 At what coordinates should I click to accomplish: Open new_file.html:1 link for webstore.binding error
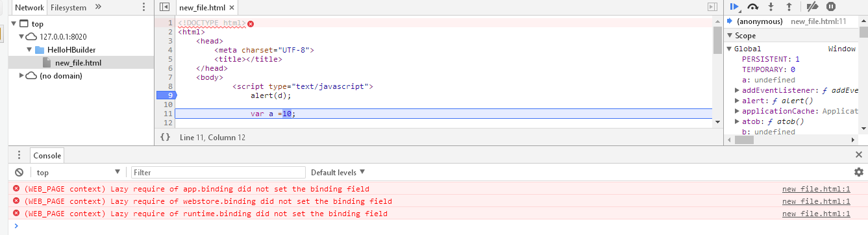(816, 201)
